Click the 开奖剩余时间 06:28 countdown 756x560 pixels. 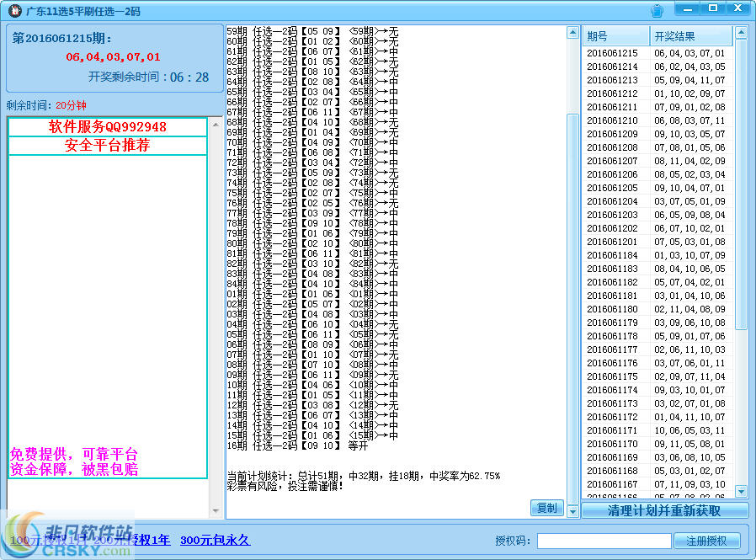point(148,77)
